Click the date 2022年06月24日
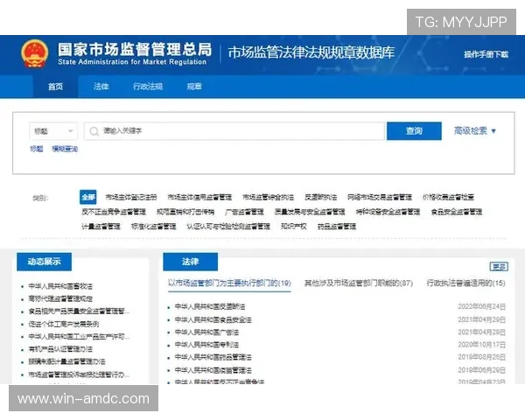Viewport: 525px width, 420px height. coord(481,306)
